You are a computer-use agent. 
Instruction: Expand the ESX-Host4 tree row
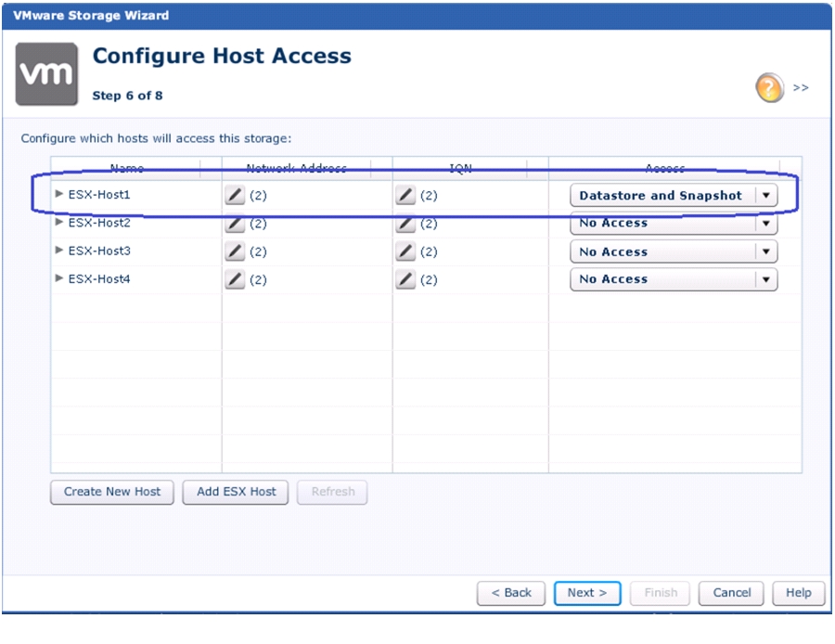click(x=59, y=278)
